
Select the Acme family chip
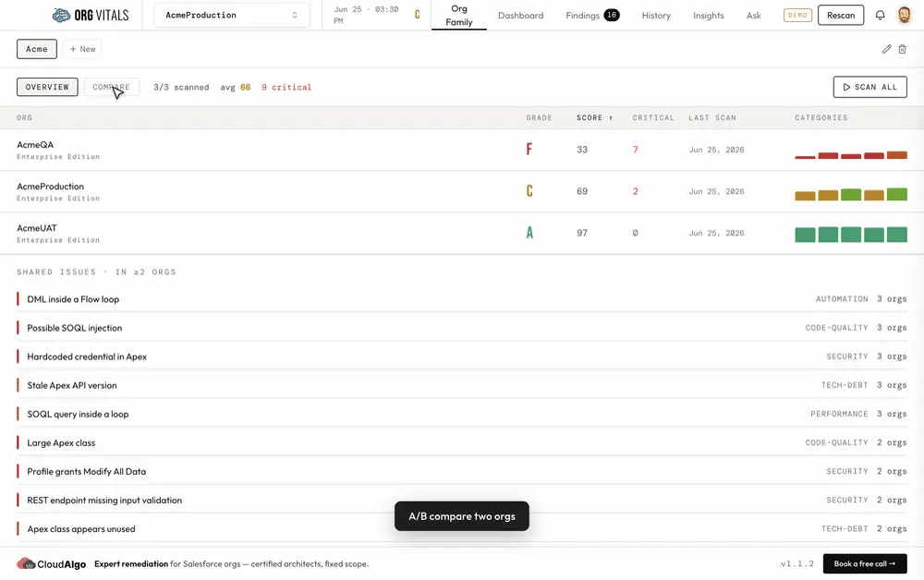[x=37, y=49]
